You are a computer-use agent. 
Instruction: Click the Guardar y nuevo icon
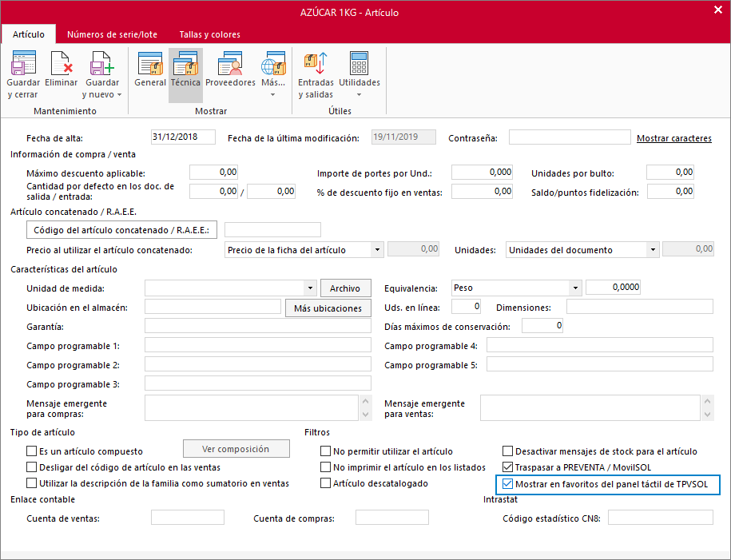pos(102,63)
